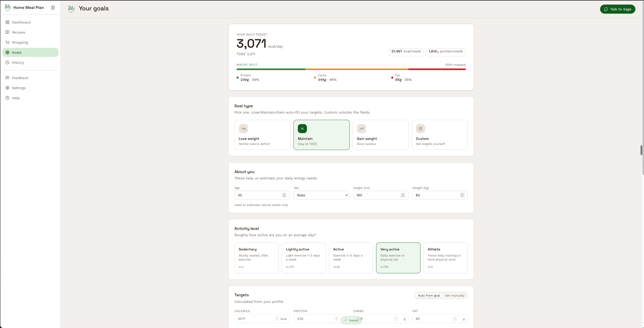The image size is (644, 328).
Task: Click the Lose weight trending-down icon
Action: (243, 129)
